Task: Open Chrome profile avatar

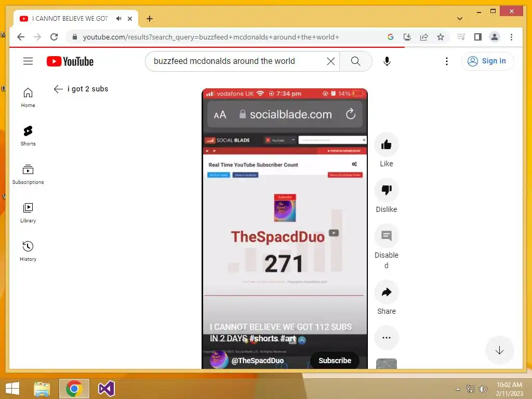Action: pyautogui.click(x=495, y=37)
